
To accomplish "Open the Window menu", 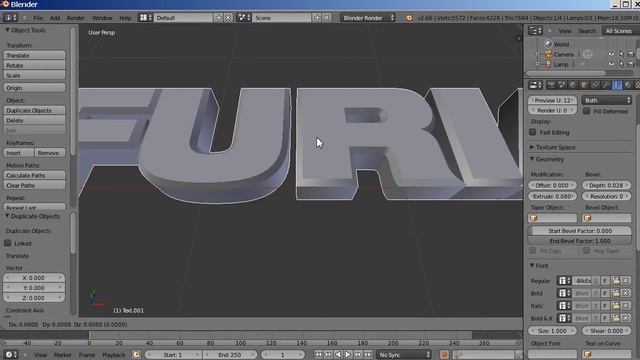I will (x=102, y=18).
